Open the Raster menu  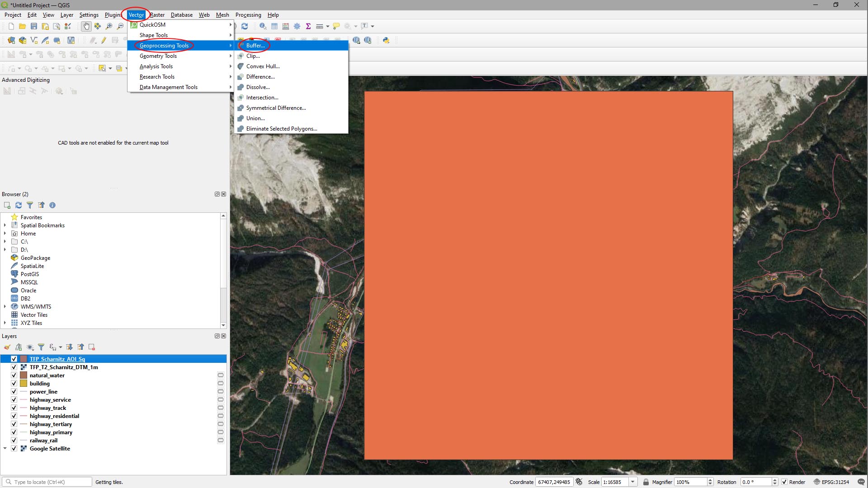point(157,15)
